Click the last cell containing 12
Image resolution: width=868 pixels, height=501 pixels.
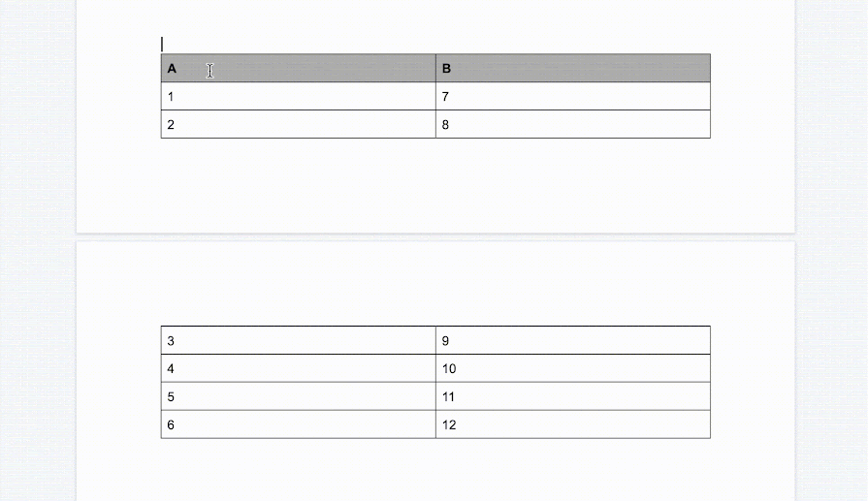pos(573,424)
